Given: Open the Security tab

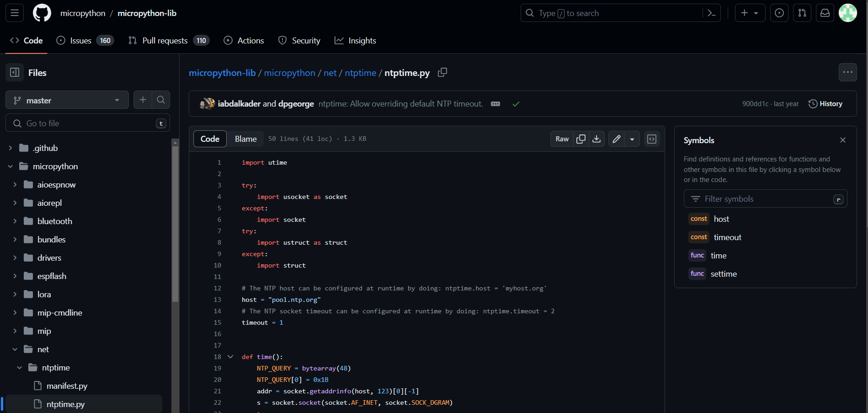Looking at the screenshot, I should click(299, 41).
